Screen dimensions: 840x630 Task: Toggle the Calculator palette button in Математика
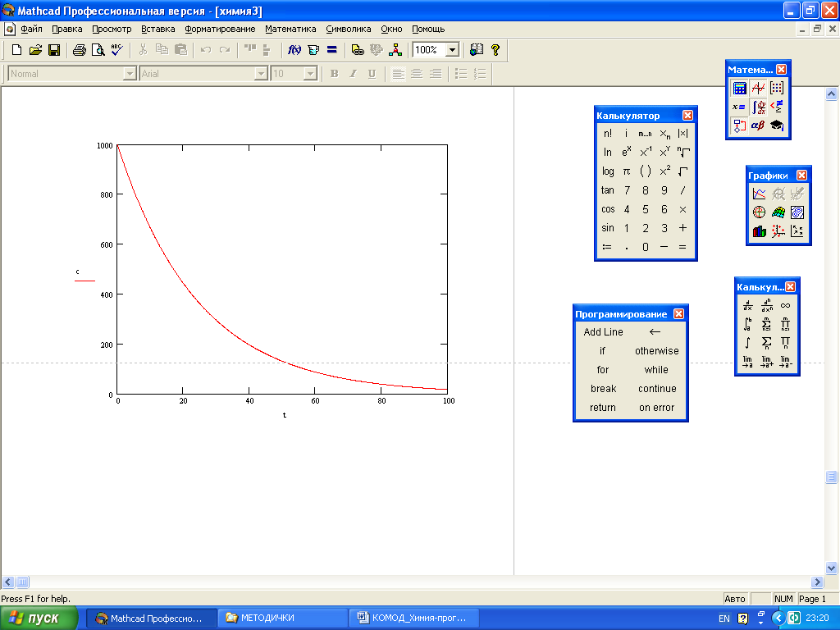coord(739,89)
